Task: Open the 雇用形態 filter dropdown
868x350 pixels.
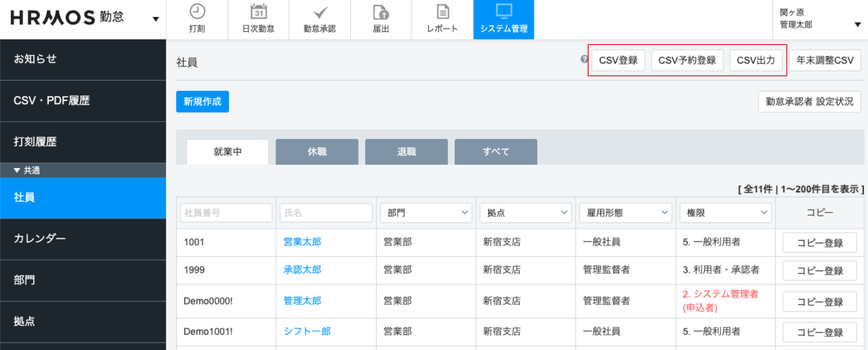Action: pos(626,213)
